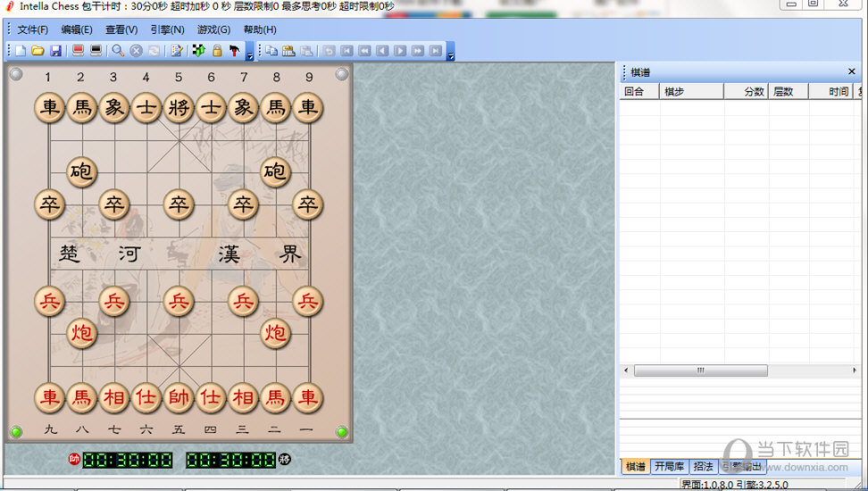Click the red side clock display
The width and height of the screenshot is (868, 491).
coord(128,460)
